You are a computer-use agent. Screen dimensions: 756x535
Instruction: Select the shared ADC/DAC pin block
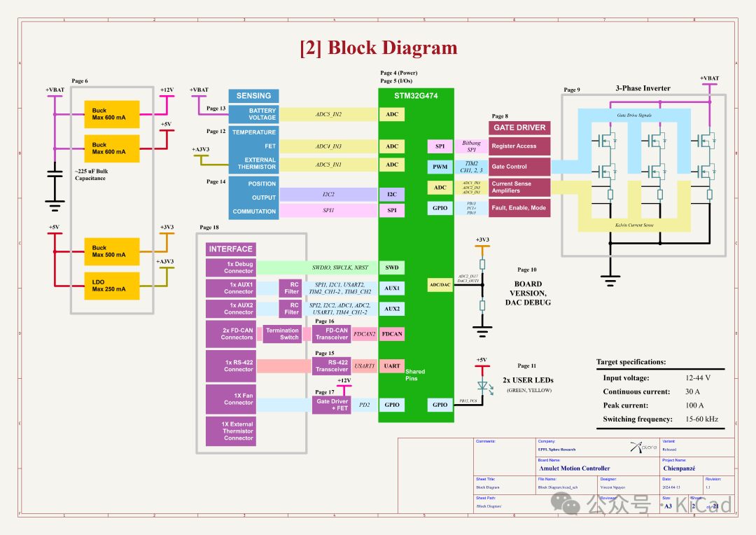pyautogui.click(x=439, y=284)
